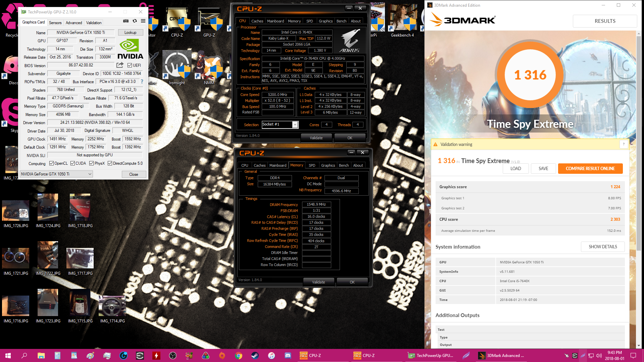Switch to the Advanced tab in GPU-Z
644x362 pixels.
74,23
